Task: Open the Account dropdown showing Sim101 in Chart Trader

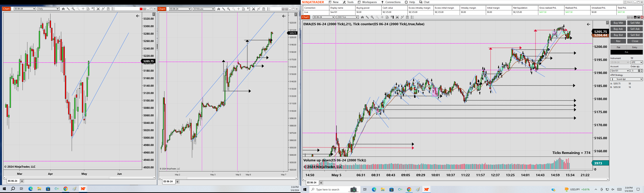Action: coord(620,71)
